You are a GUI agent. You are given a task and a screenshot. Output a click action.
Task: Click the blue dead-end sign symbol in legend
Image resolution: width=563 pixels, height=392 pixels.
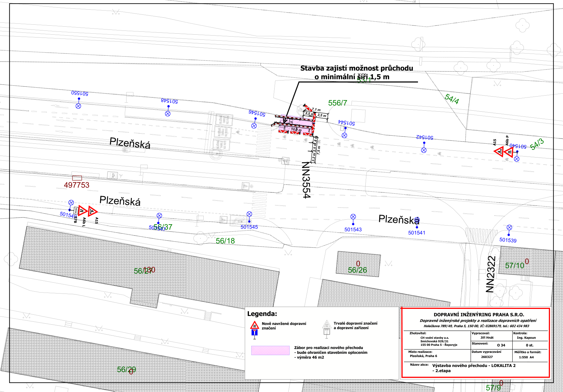tap(254, 332)
